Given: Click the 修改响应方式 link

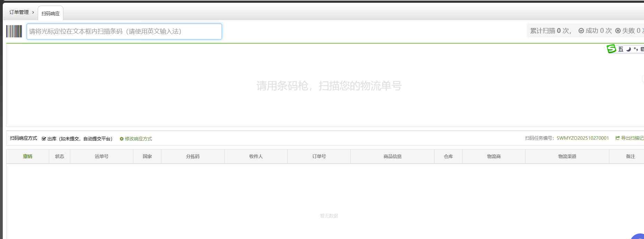Looking at the screenshot, I should tap(138, 139).
